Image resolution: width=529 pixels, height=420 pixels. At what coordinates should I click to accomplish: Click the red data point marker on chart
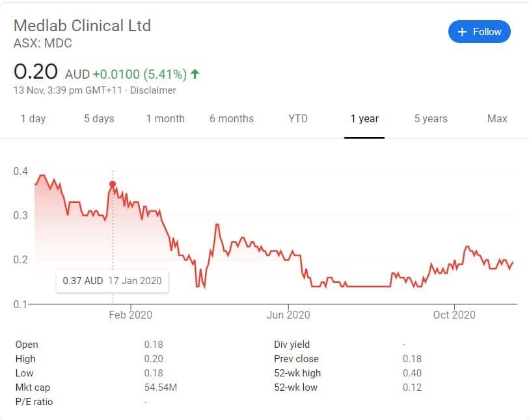pos(113,184)
